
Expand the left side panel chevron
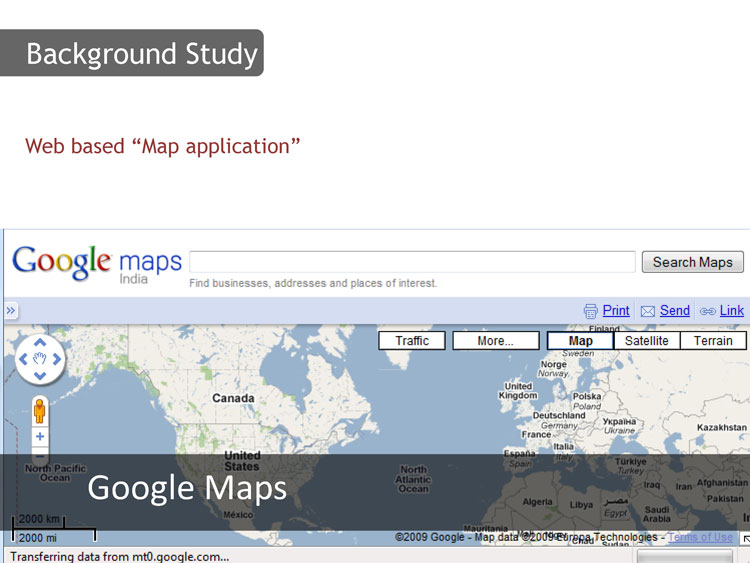pyautogui.click(x=11, y=311)
